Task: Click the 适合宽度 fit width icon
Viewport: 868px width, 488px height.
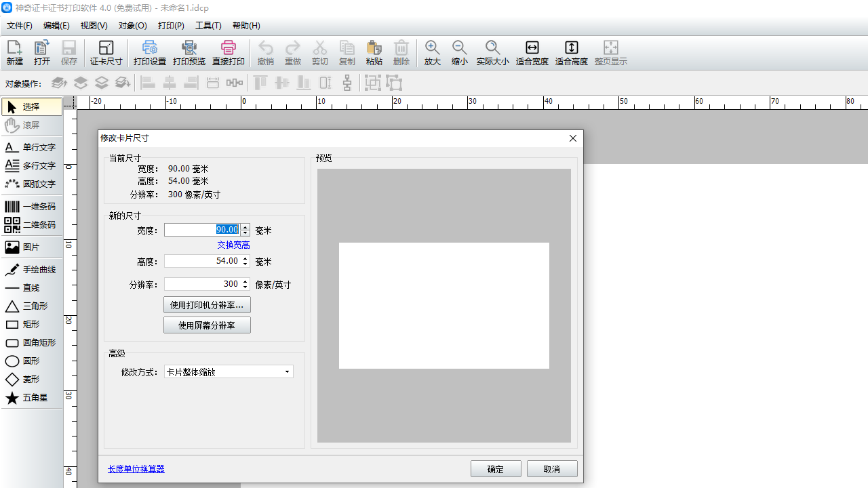Action: pos(532,52)
